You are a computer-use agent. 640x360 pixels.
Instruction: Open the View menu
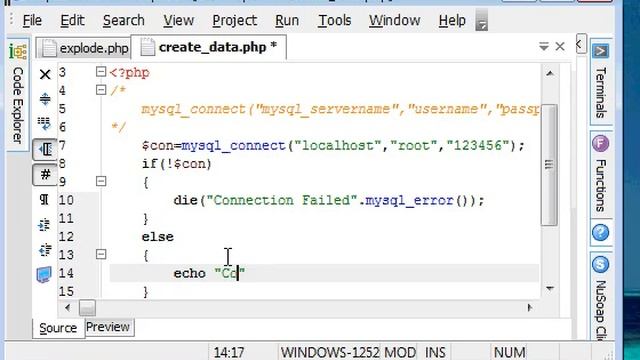(178, 20)
